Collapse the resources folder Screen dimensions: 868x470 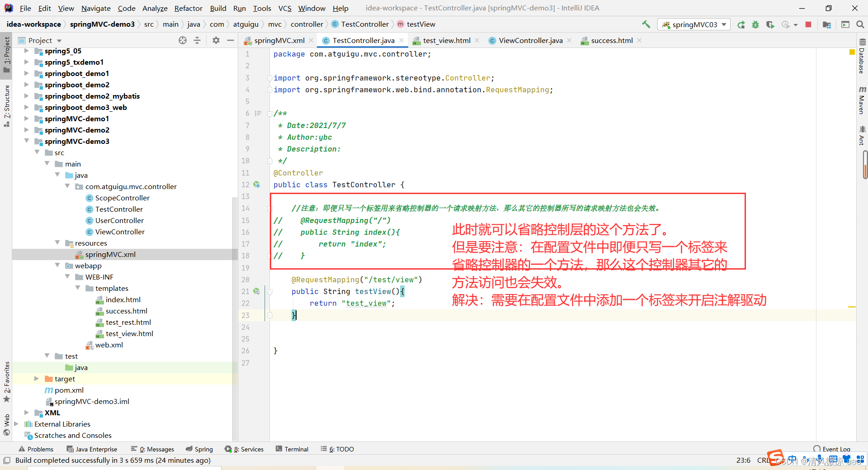57,243
